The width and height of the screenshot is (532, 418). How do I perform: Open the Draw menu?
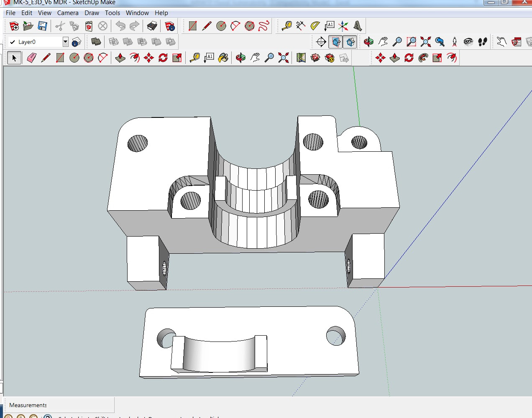pyautogui.click(x=92, y=13)
